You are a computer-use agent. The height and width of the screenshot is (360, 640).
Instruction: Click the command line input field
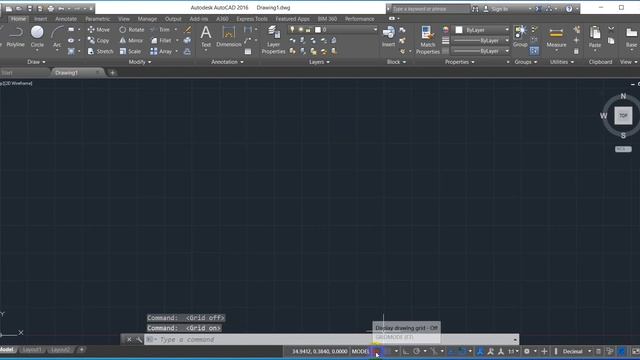[x=332, y=340]
